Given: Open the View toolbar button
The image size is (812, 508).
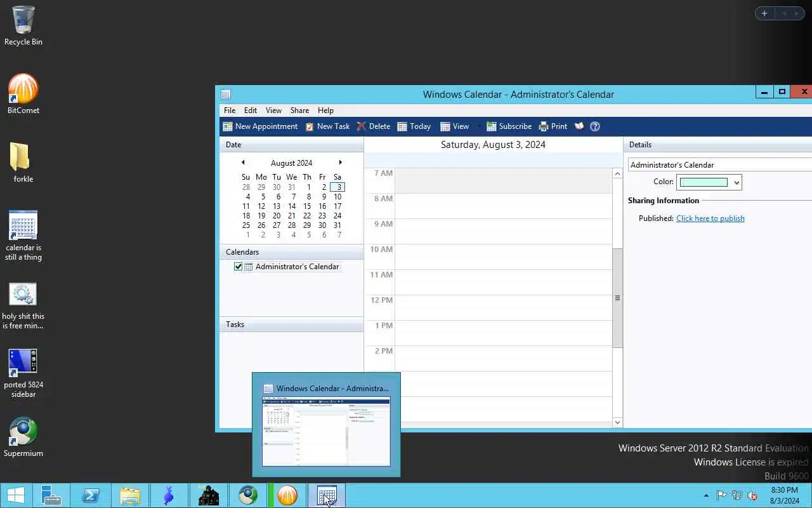Looking at the screenshot, I should point(455,126).
